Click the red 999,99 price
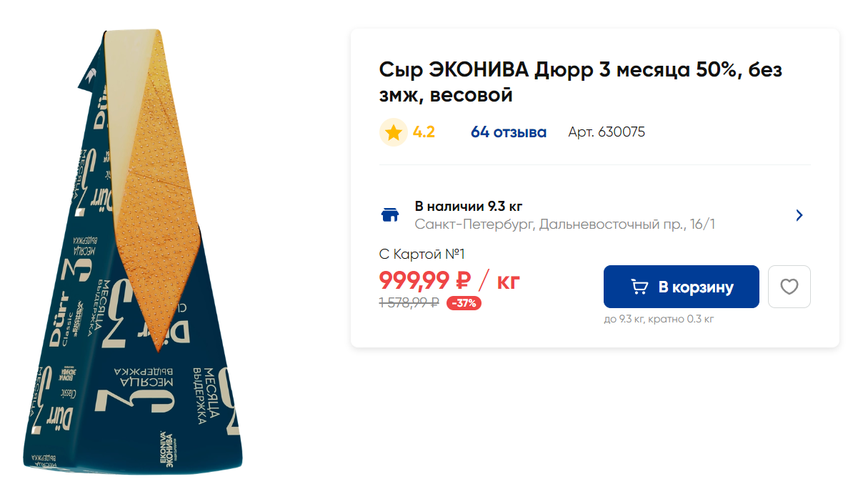This screenshot has width=868, height=499. 414,280
